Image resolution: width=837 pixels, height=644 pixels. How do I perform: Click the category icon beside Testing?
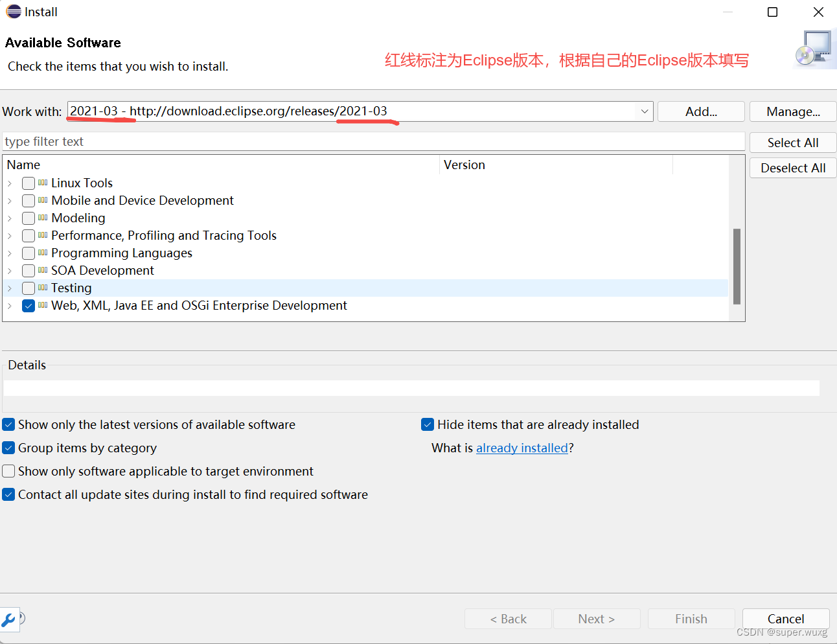43,288
